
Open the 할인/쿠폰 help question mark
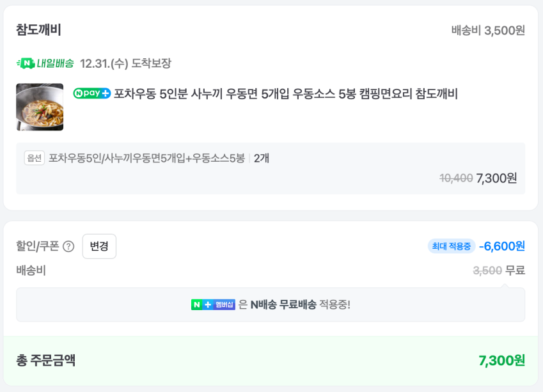68,246
